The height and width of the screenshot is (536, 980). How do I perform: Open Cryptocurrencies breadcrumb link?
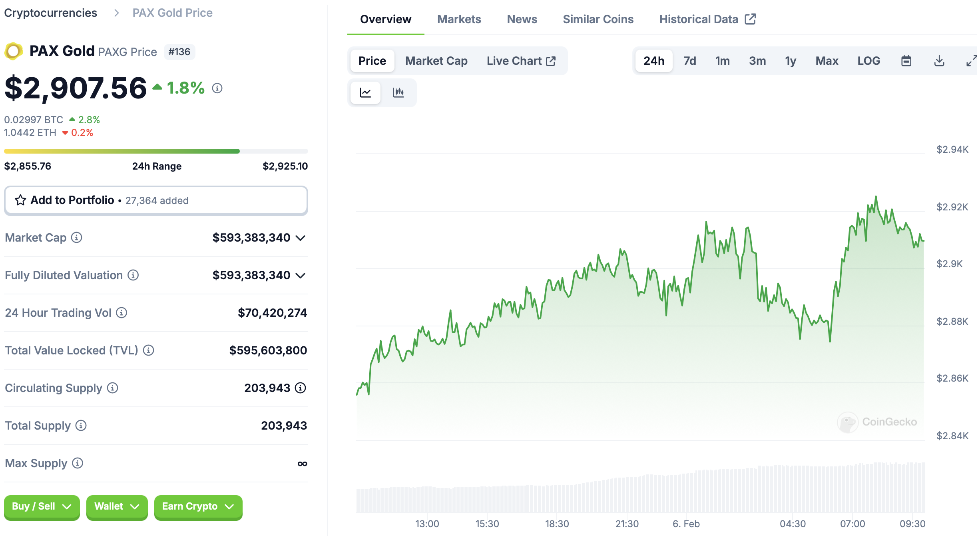[x=50, y=13]
